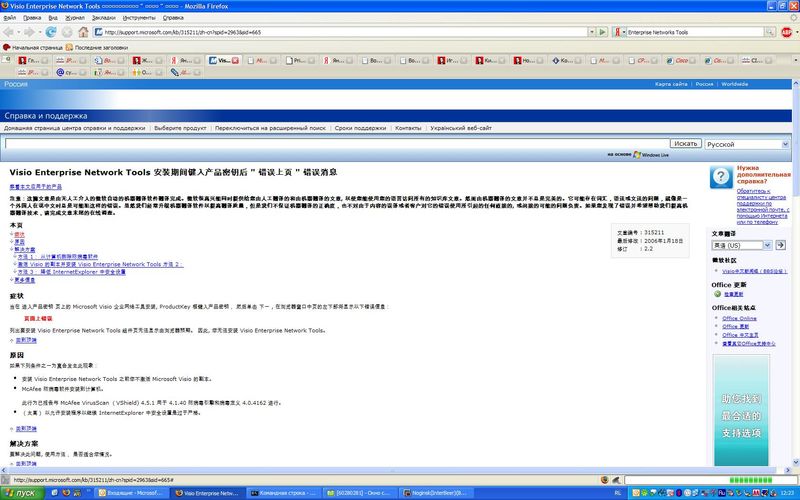Click the Начальная страница bookmark
The width and height of the screenshot is (800, 500).
click(x=33, y=47)
